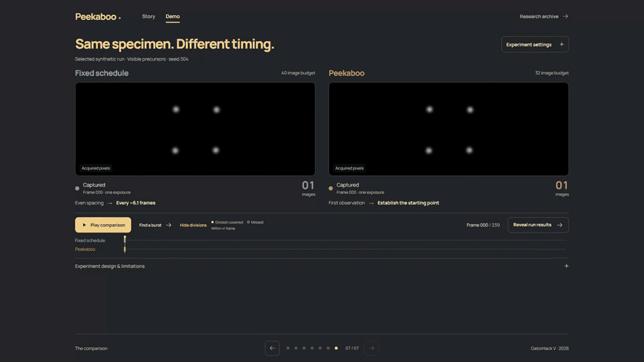
Task: Click the '07 / 07' page counter
Action: [x=352, y=348]
